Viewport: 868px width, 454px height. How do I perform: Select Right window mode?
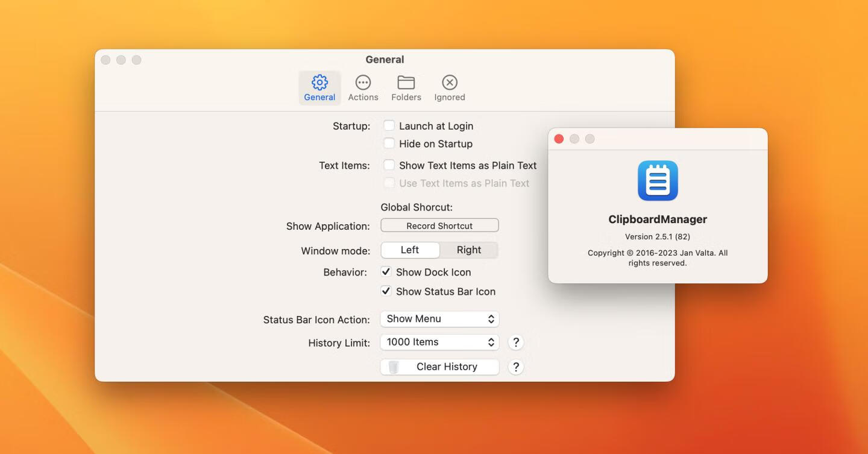[469, 250]
